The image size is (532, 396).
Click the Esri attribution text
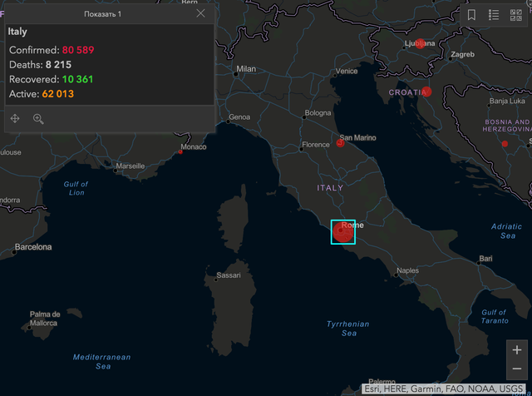tap(446, 389)
